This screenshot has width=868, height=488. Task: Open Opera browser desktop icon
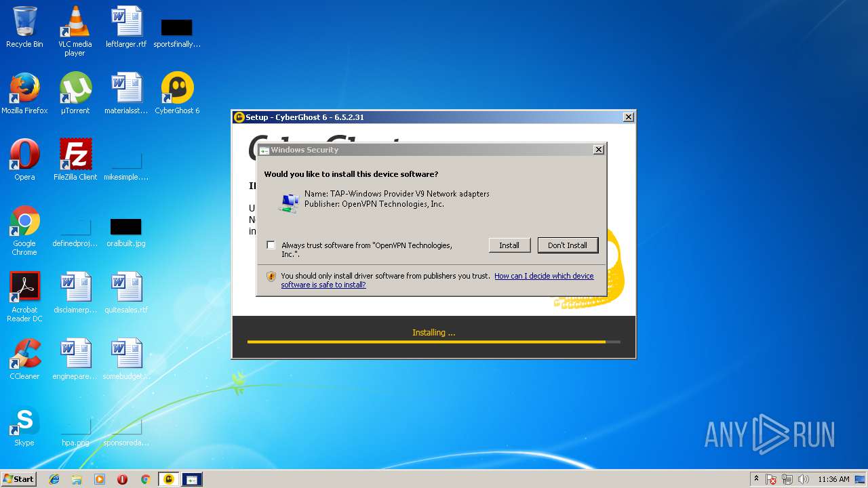(24, 160)
